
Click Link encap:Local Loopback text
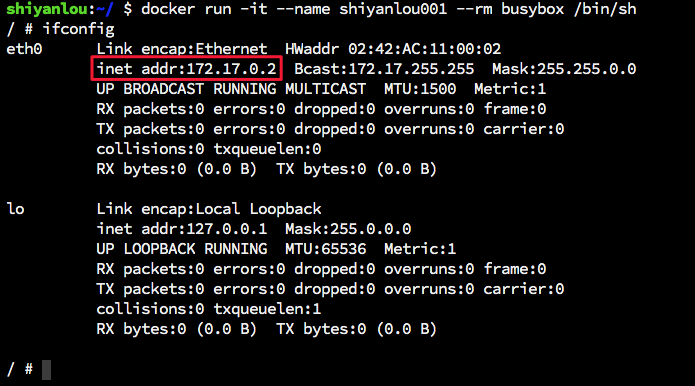click(209, 208)
